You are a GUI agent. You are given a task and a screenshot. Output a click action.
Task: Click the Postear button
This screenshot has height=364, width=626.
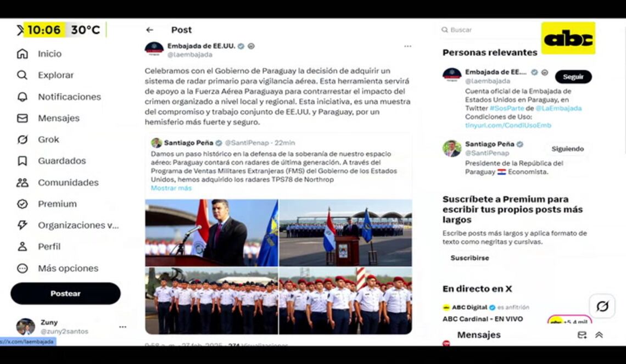(x=65, y=293)
